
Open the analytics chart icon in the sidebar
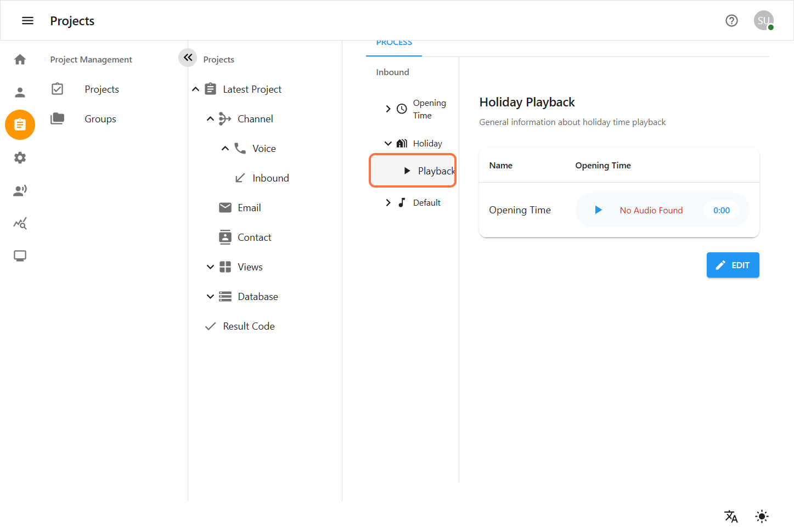pos(20,223)
